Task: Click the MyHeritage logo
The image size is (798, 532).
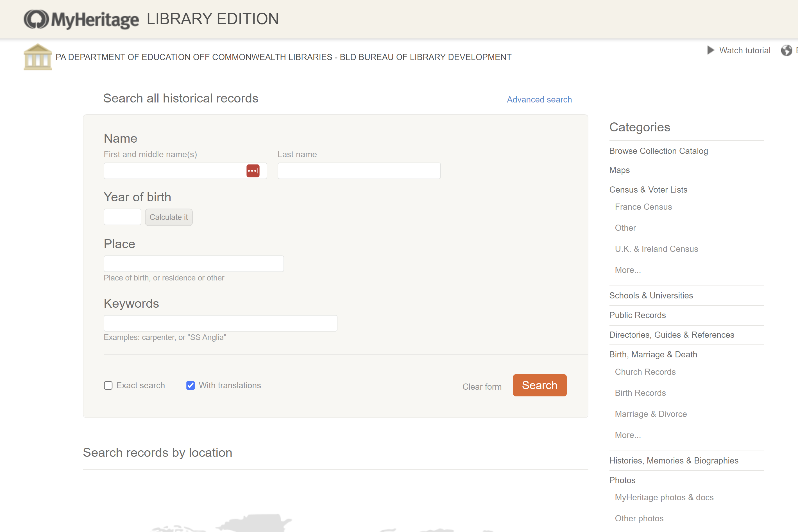Action: [81, 19]
